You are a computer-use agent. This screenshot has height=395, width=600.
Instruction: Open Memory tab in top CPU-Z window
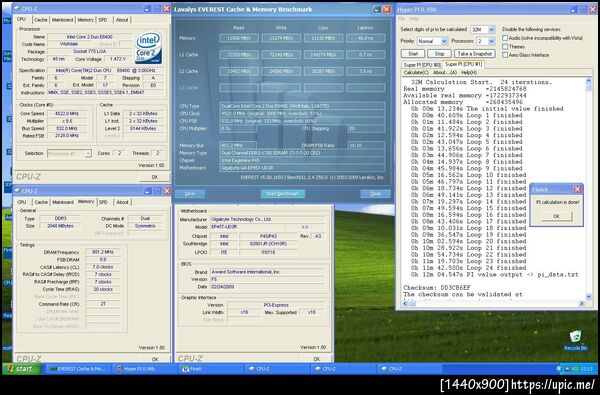[x=85, y=20]
